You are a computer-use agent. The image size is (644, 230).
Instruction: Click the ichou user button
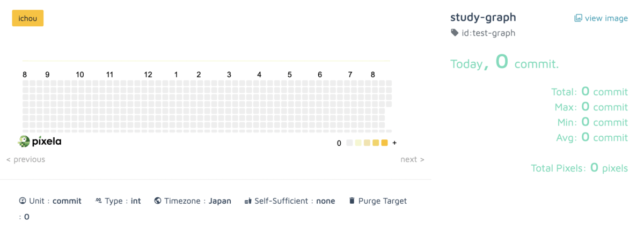click(28, 18)
